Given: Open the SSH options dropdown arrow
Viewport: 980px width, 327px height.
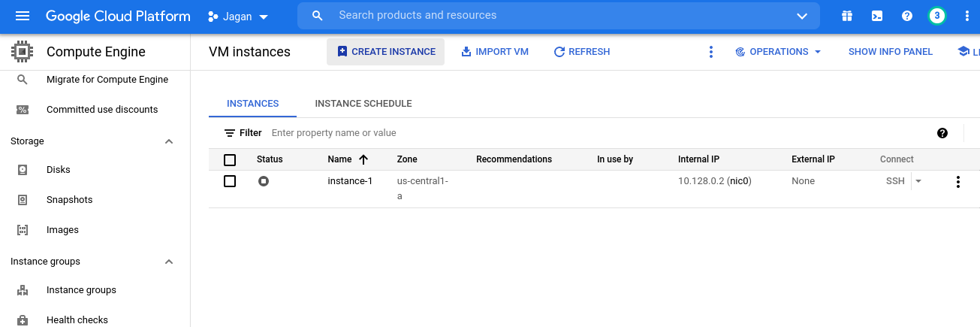Looking at the screenshot, I should point(918,181).
